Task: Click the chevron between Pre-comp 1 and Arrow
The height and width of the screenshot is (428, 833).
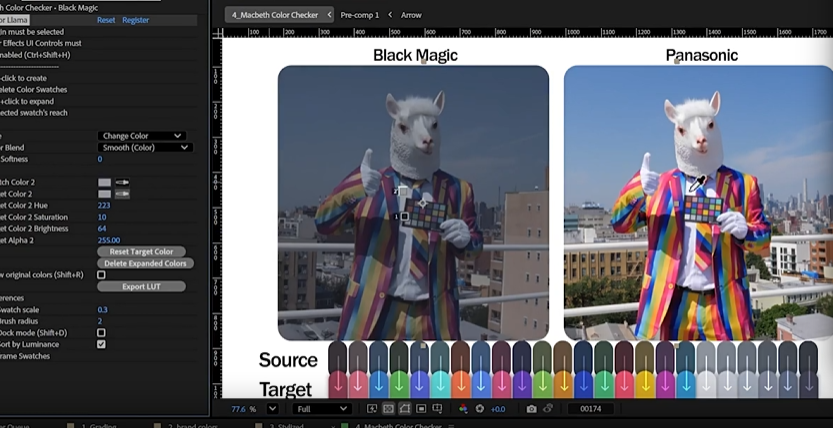Action: [x=390, y=15]
